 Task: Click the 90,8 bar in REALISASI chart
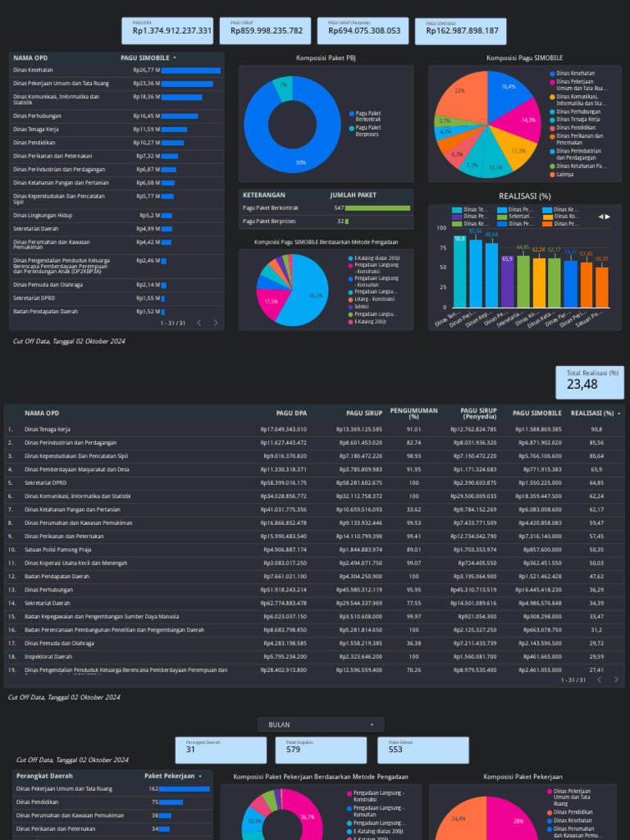tap(459, 272)
